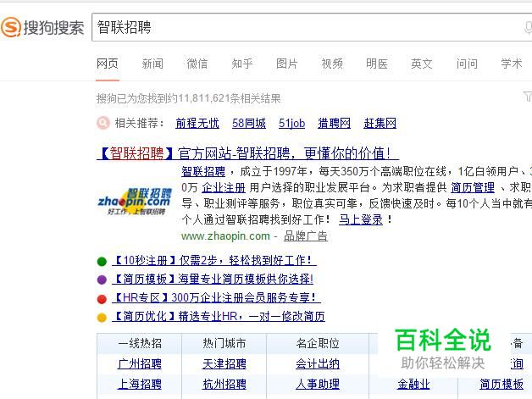Image resolution: width=532 pixels, height=399 pixels.
Task: Open 【简历模板】海量专业简历模板 link
Action: (213, 279)
